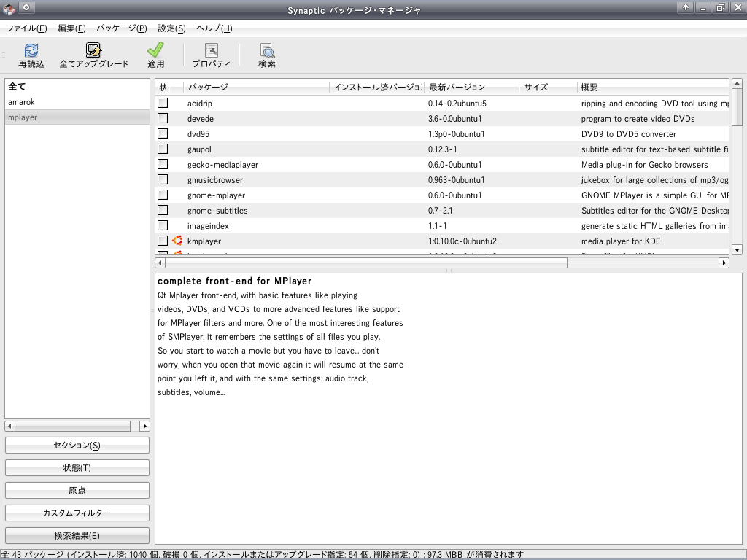Image resolution: width=747 pixels, height=560 pixels.
Task: Toggle the status checkbox for gnome-subtitles
Action: [163, 210]
